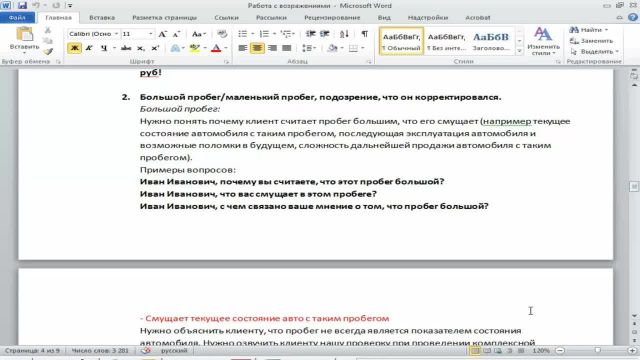The image size is (640, 360).
Task: Click zoom in plus button
Action: click(x=632, y=351)
